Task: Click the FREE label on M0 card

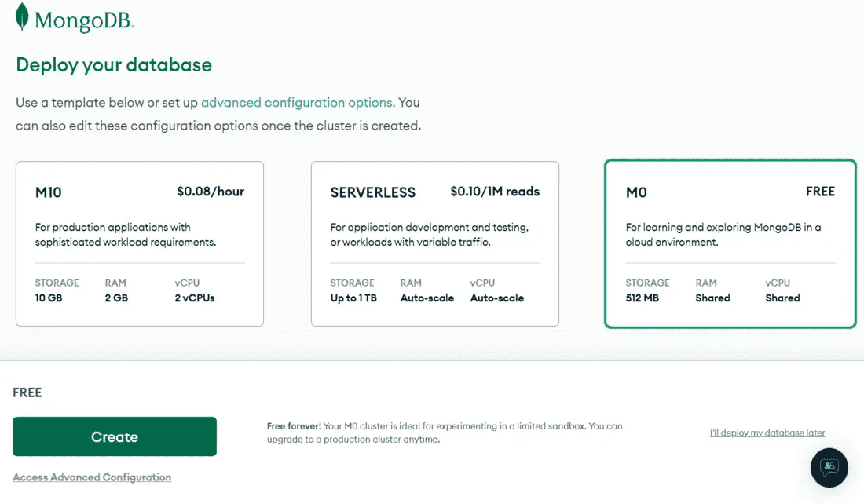Action: click(821, 192)
